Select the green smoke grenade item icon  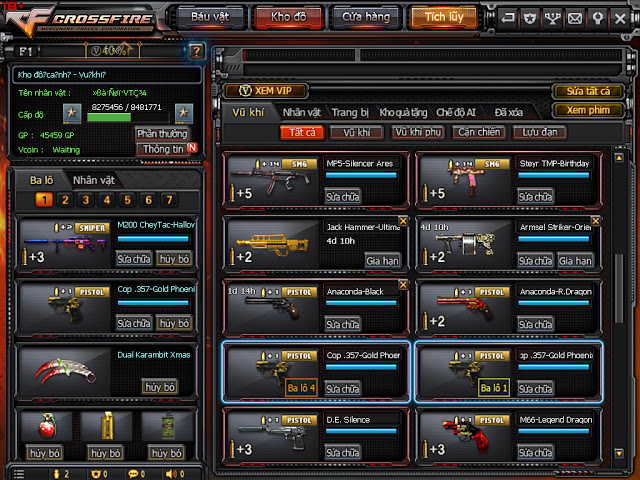[167, 426]
